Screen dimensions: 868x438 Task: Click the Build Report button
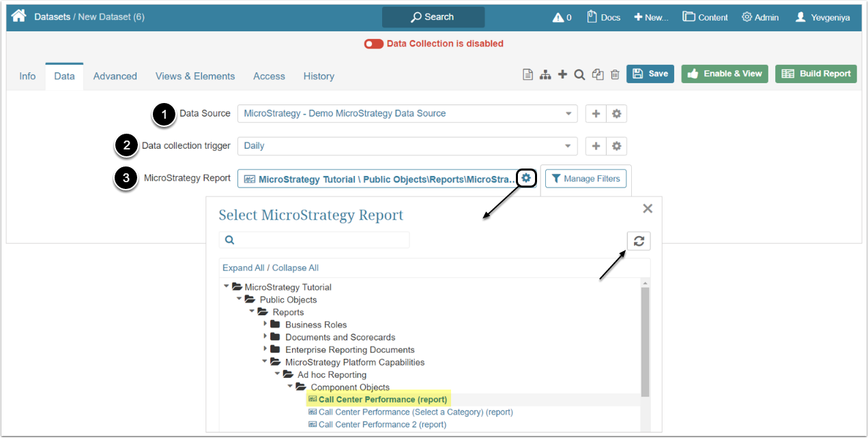816,74
